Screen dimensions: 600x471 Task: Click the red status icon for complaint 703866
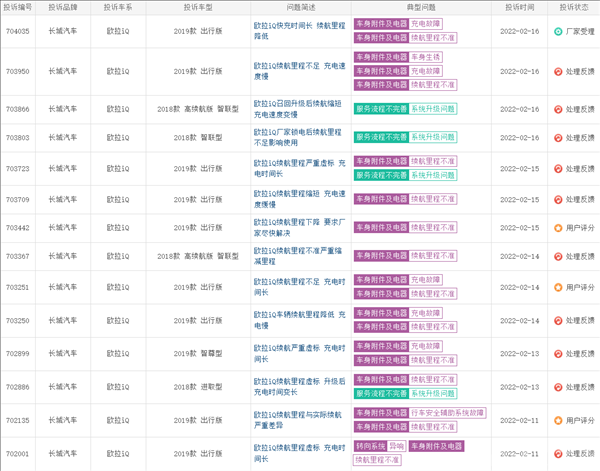[558, 109]
